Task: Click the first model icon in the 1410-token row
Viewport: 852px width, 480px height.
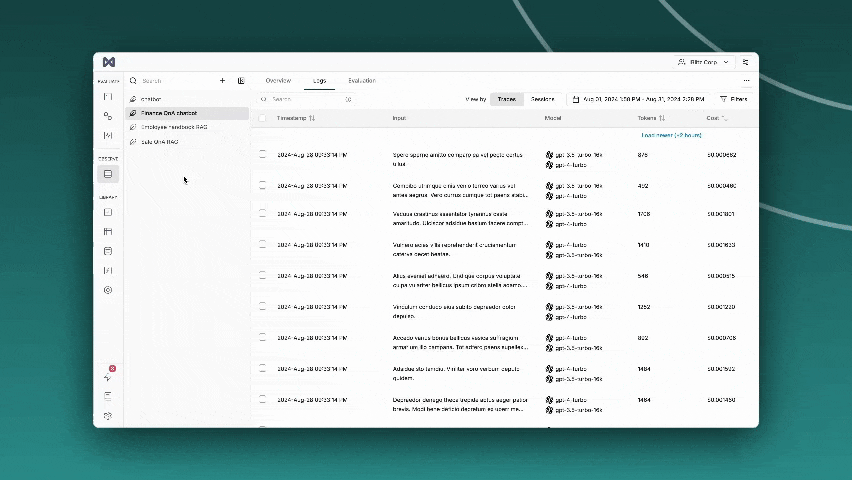Action: [549, 245]
